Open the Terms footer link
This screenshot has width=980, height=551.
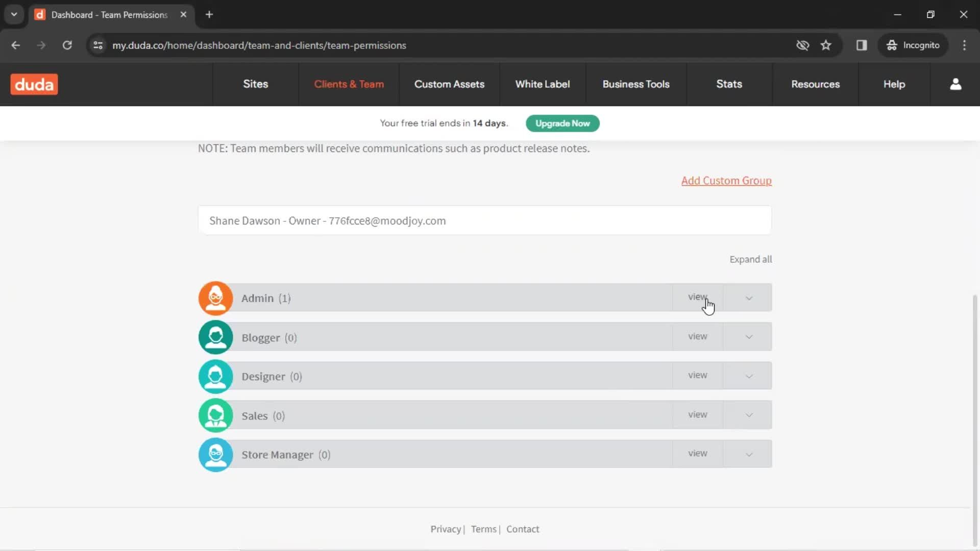click(x=483, y=529)
